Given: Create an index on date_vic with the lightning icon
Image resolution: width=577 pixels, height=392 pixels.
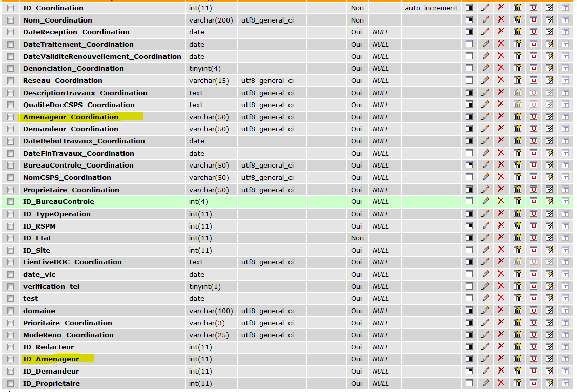Looking at the screenshot, I should click(549, 274).
